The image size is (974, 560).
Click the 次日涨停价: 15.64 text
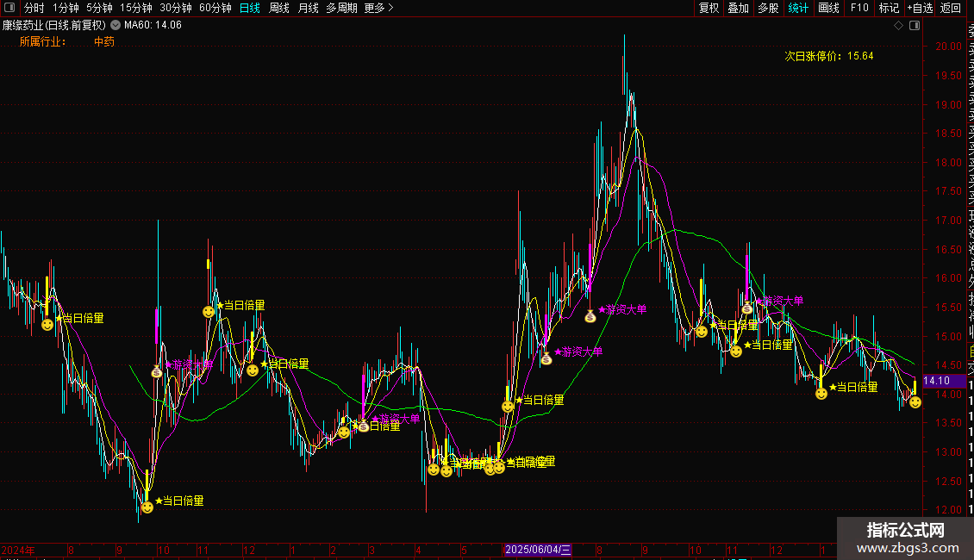point(829,56)
